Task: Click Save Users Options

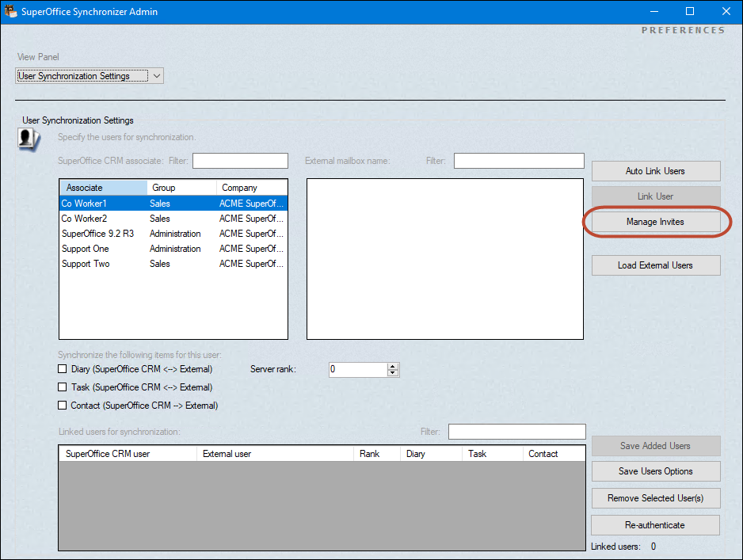Action: 655,471
